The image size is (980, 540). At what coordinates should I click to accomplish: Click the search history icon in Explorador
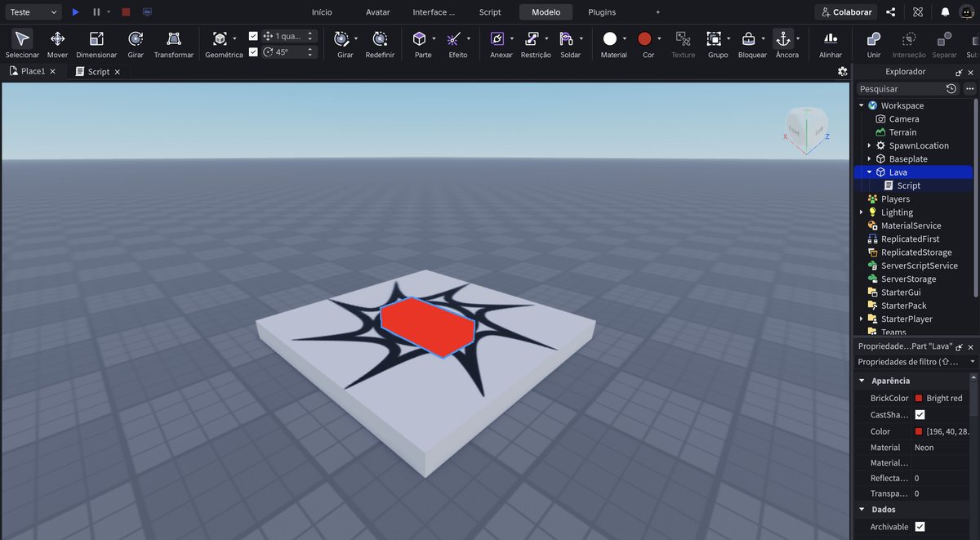click(951, 88)
